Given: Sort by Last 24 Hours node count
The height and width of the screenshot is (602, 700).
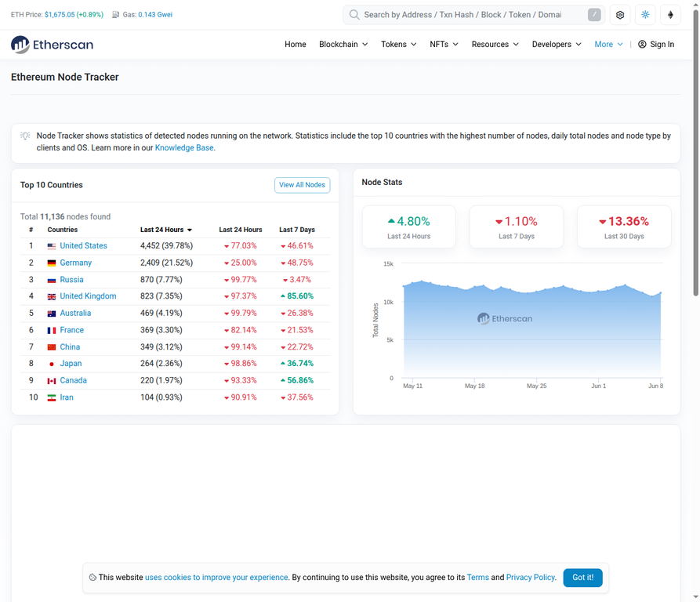Looking at the screenshot, I should tap(166, 230).
